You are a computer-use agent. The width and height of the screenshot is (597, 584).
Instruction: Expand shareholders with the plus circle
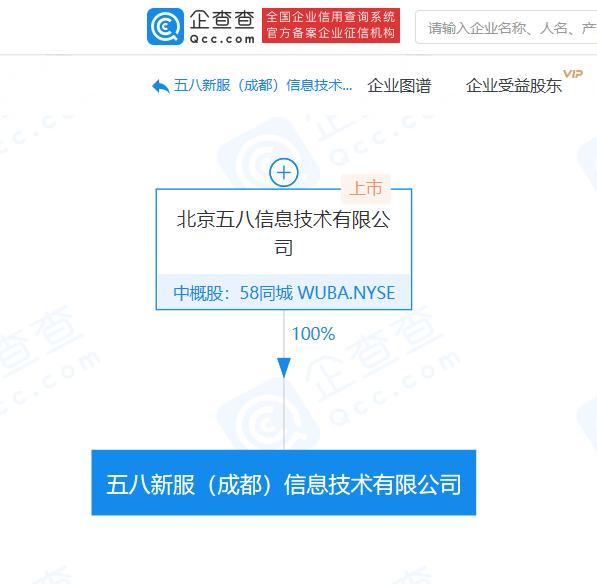[284, 172]
